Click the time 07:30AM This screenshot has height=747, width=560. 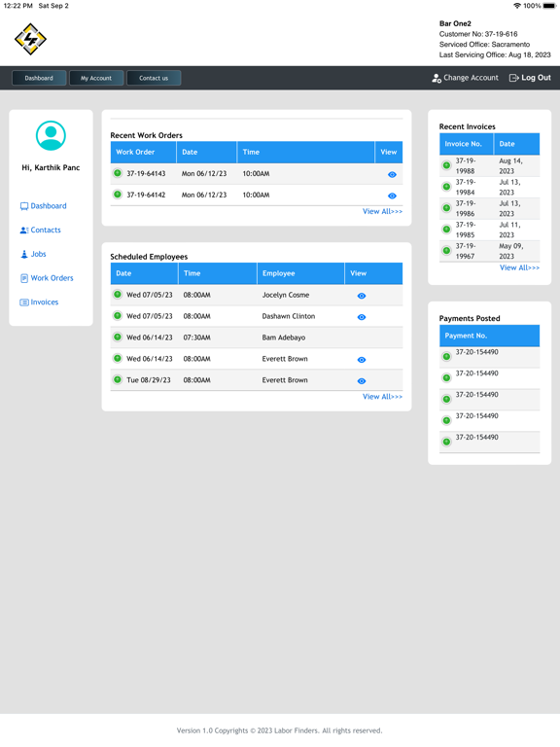point(196,338)
